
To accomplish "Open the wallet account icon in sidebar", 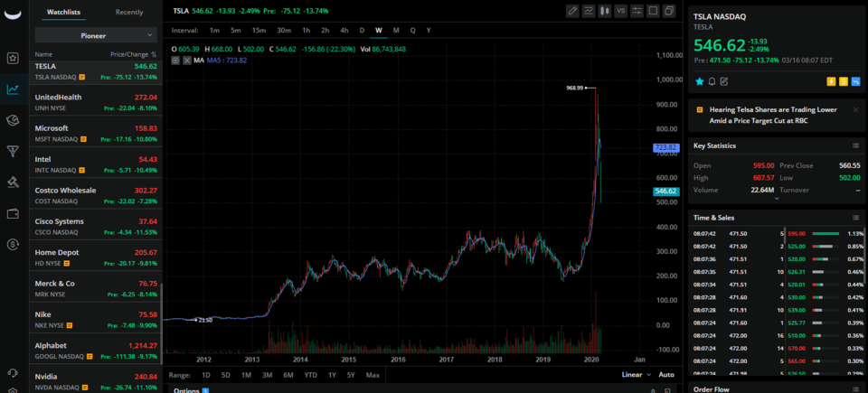I will [14, 213].
